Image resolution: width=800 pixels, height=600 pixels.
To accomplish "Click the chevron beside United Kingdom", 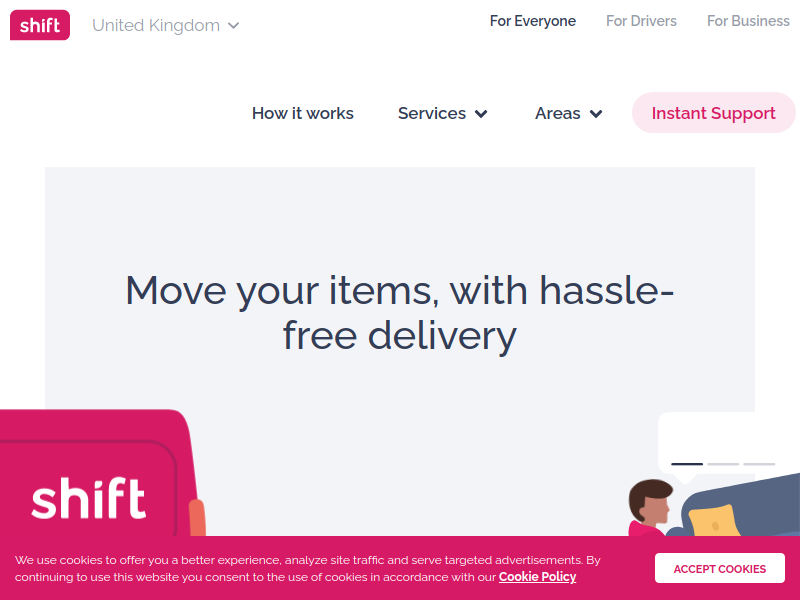I will [233, 26].
